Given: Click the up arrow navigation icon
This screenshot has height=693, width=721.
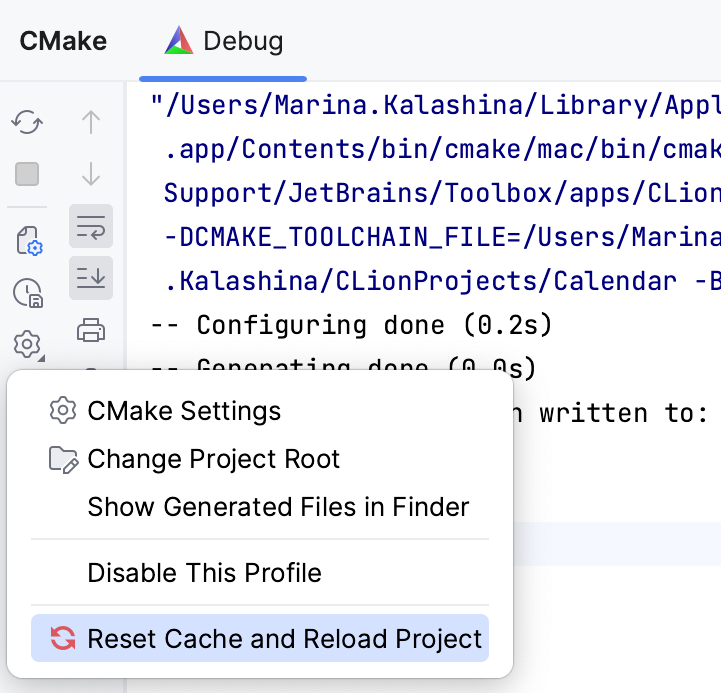Looking at the screenshot, I should [x=91, y=122].
